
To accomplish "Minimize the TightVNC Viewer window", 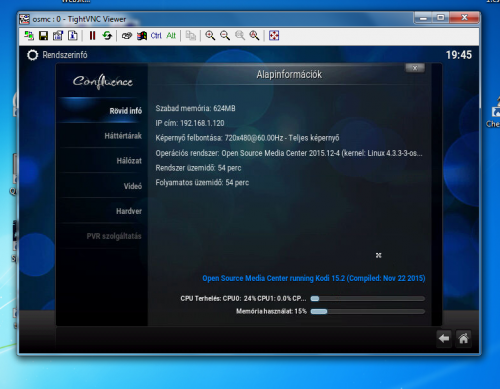I will pos(423,18).
